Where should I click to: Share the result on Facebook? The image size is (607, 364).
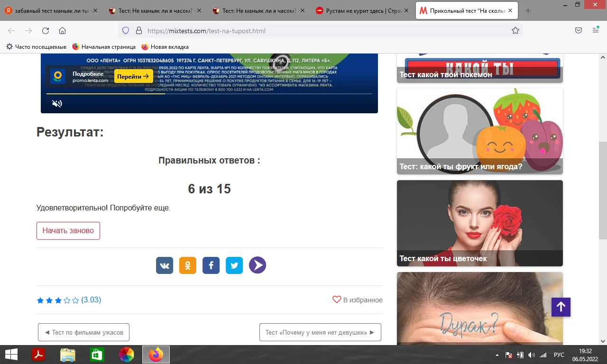coord(211,265)
